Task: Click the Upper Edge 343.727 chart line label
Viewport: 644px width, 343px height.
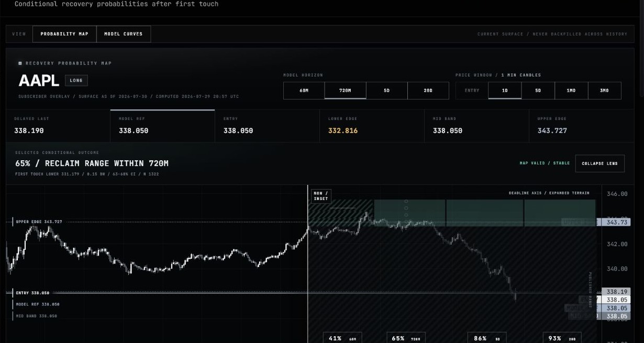Action: (x=38, y=222)
